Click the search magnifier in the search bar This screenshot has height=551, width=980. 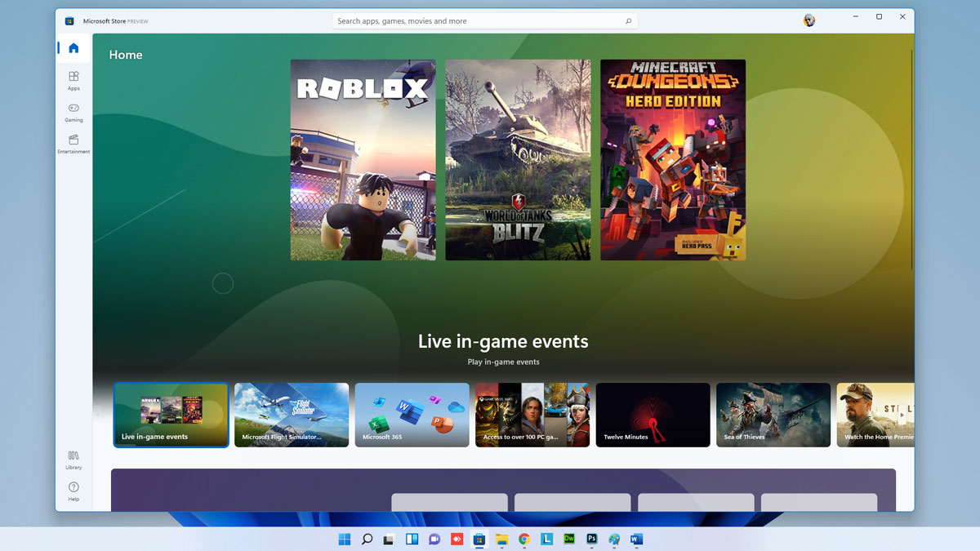[628, 20]
